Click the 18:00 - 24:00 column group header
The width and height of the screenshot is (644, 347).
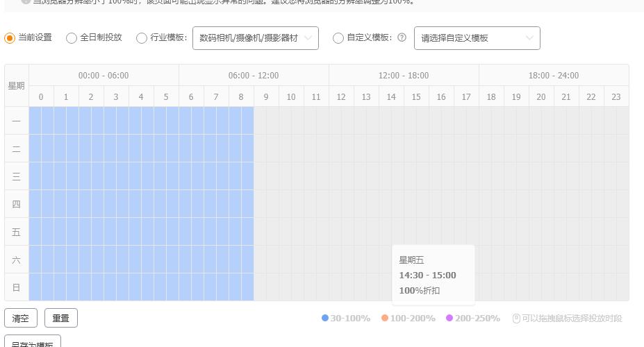pos(554,75)
